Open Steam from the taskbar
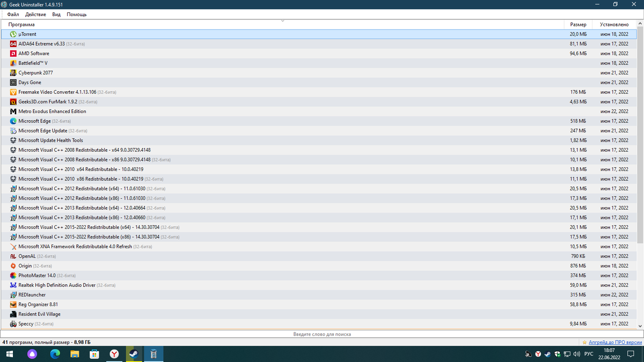644x362 pixels. pyautogui.click(x=133, y=354)
